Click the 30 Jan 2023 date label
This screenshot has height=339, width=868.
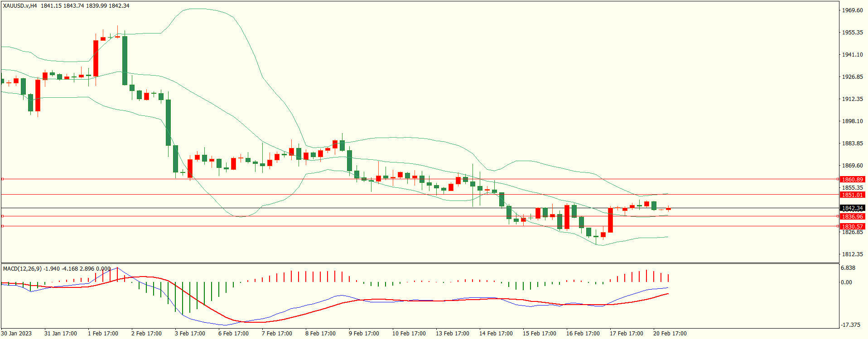click(17, 334)
